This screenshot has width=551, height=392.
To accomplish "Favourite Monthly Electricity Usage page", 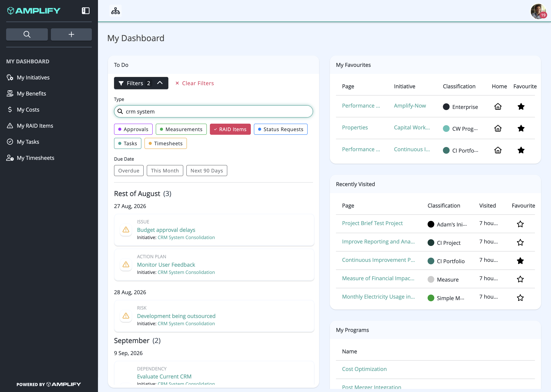I will pyautogui.click(x=520, y=298).
